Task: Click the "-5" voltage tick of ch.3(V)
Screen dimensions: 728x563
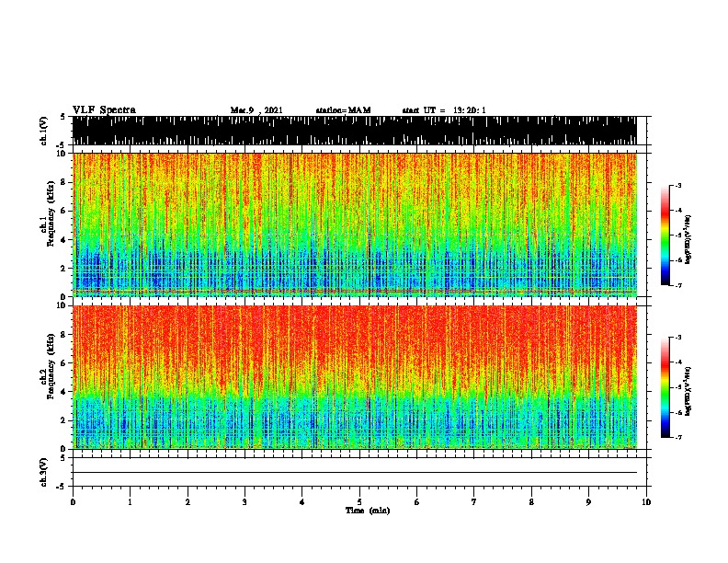Action: (x=61, y=487)
